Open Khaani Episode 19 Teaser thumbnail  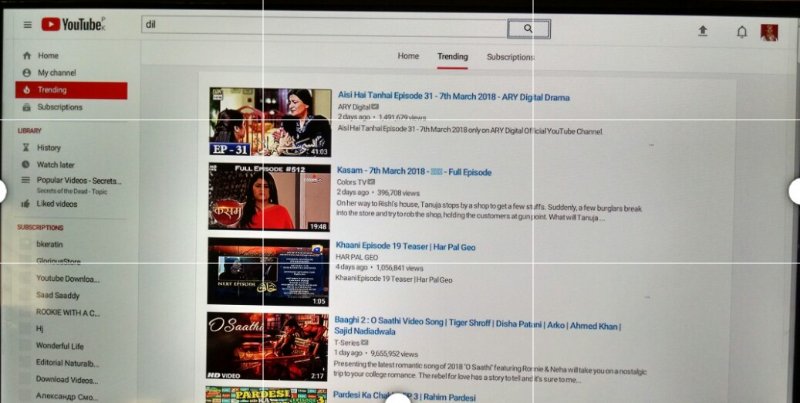click(x=268, y=271)
